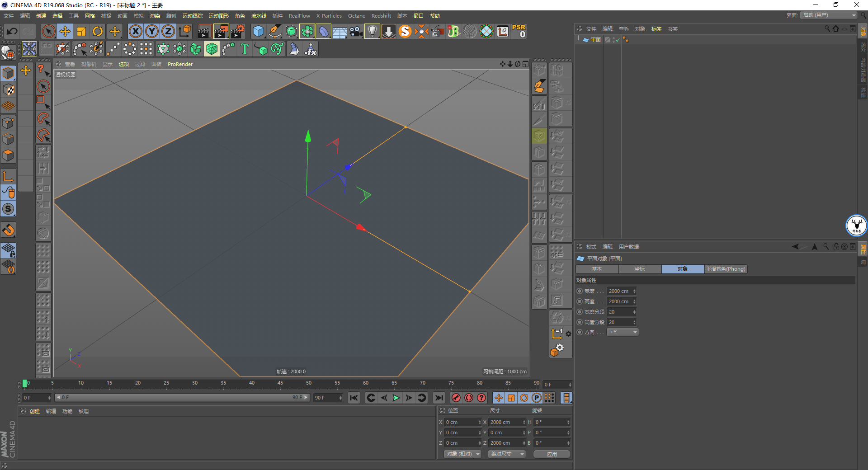Click the 应用 apply button

coord(552,454)
